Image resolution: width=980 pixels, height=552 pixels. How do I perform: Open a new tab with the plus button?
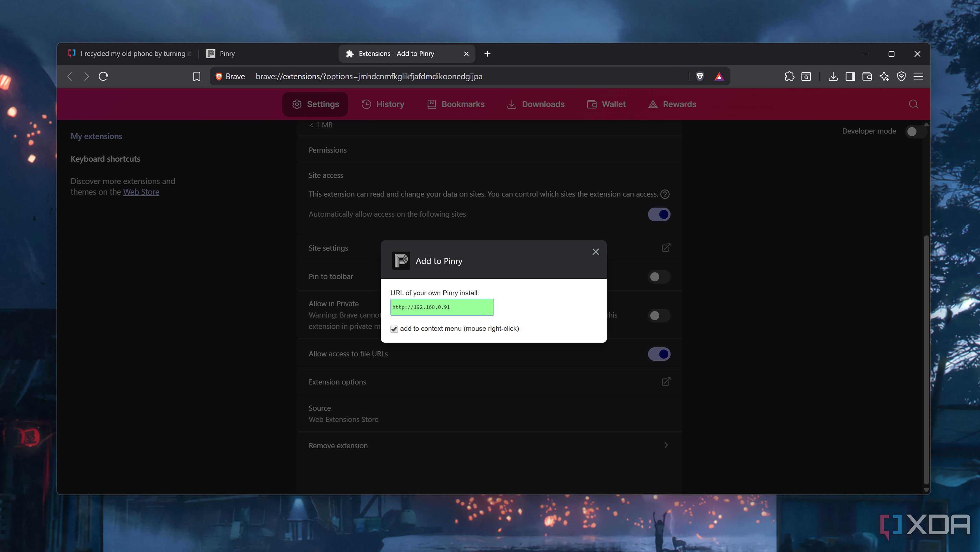487,54
